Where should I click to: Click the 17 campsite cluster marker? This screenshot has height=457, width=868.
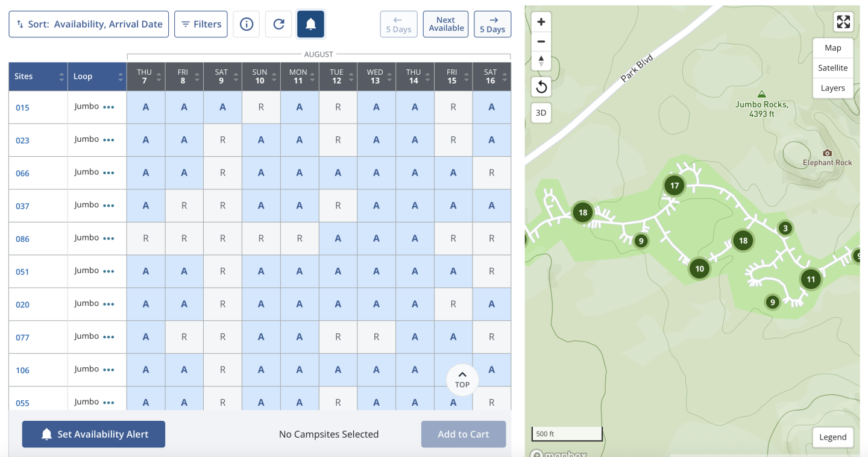click(675, 185)
